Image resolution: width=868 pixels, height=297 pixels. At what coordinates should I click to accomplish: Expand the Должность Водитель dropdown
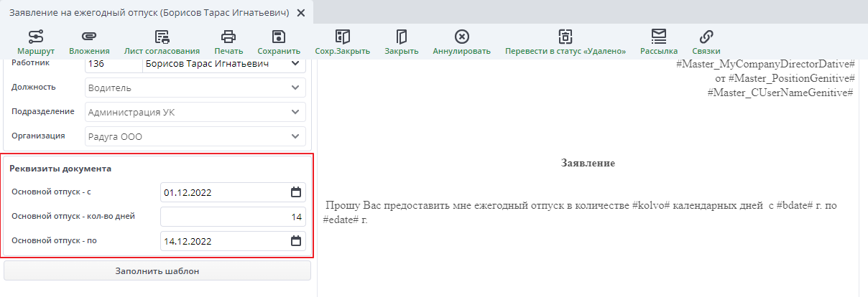pos(295,88)
